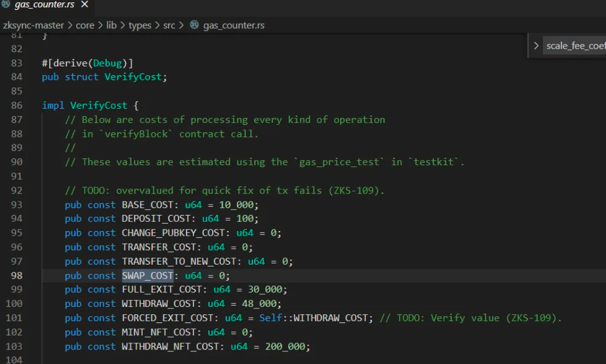The height and width of the screenshot is (364, 606).
Task: Click Self::WITHDRAW_COST reference on line 101
Action: point(316,318)
